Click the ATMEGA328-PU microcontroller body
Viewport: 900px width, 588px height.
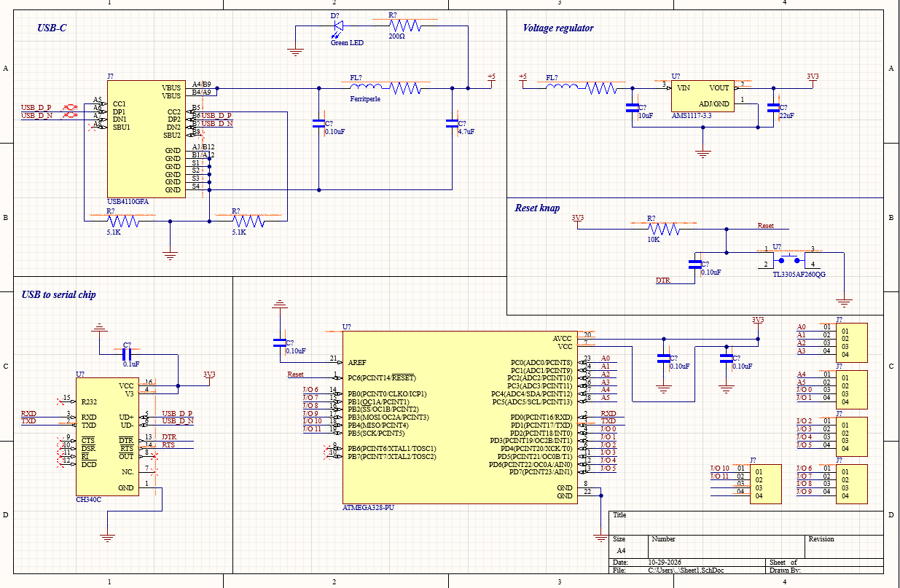[459, 417]
